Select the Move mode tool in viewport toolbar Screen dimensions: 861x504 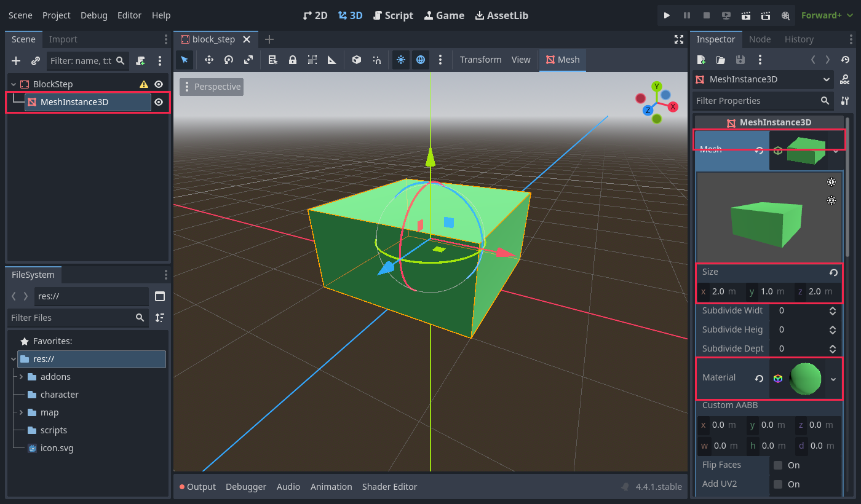tap(209, 60)
